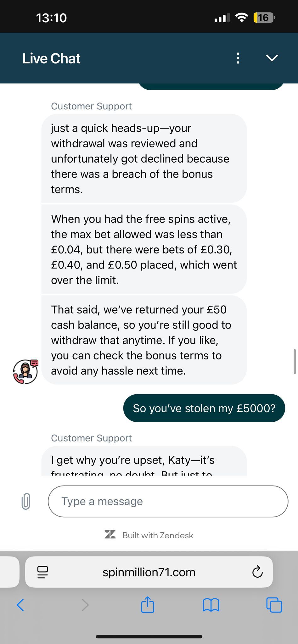Tap the withdrawal declined message bubble
The height and width of the screenshot is (644, 298).
pos(144,158)
